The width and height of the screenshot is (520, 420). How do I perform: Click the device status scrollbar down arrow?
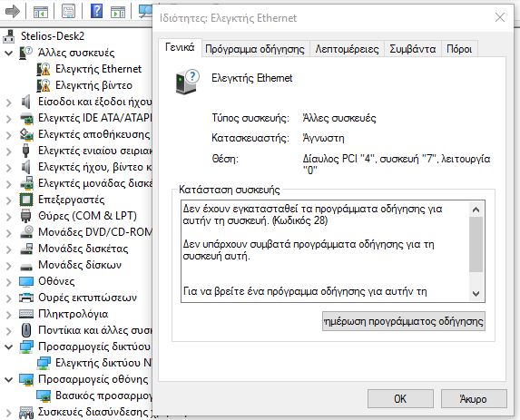coord(476,293)
